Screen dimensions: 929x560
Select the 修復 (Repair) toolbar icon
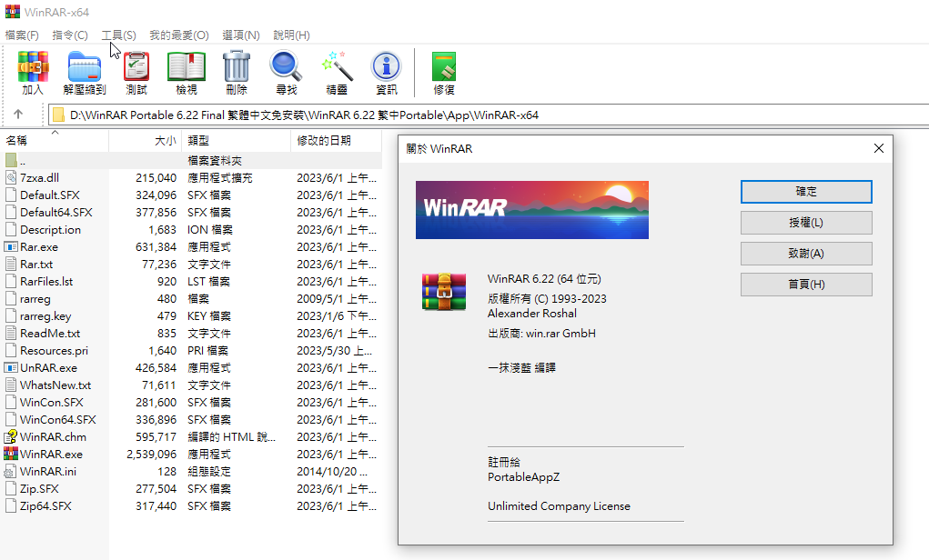[443, 73]
